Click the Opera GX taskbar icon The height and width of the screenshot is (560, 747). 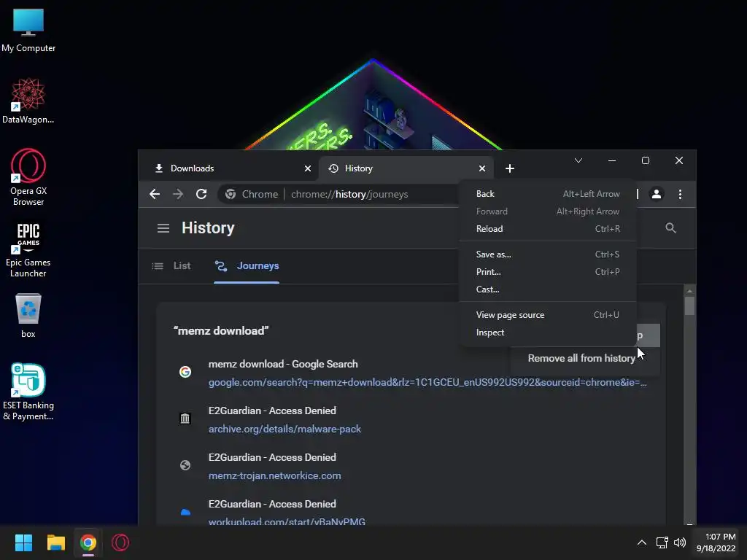click(x=120, y=542)
